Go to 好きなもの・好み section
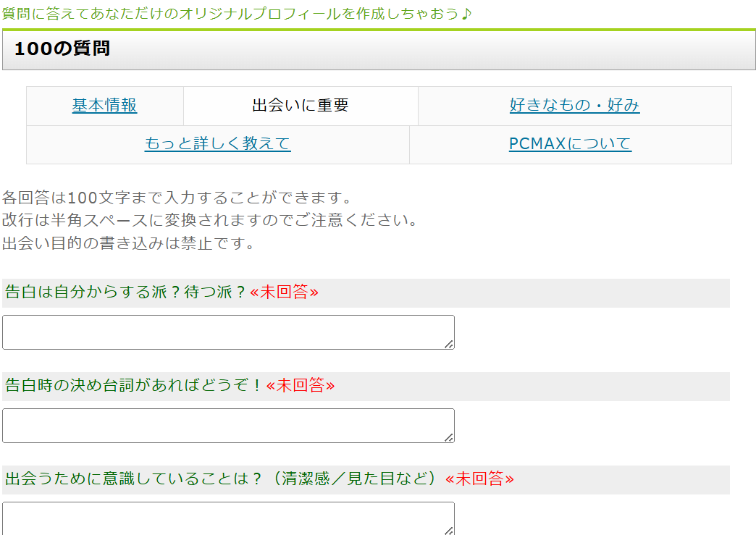The image size is (756, 535). [574, 106]
